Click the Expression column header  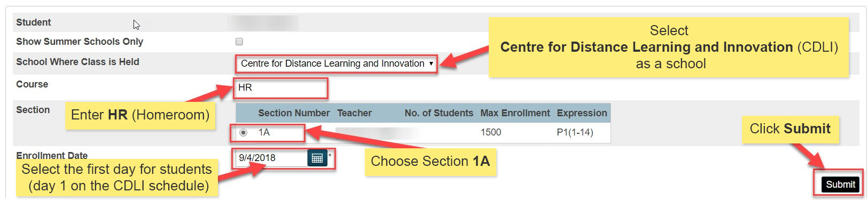pos(582,113)
